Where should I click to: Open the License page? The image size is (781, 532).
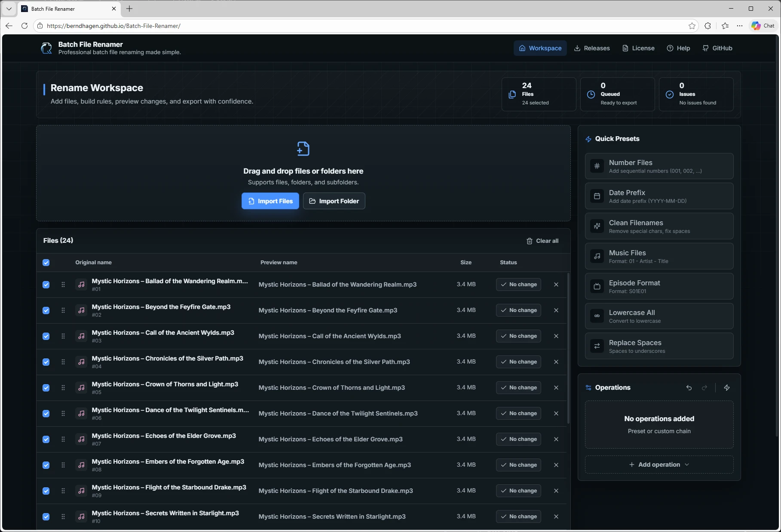coord(638,48)
